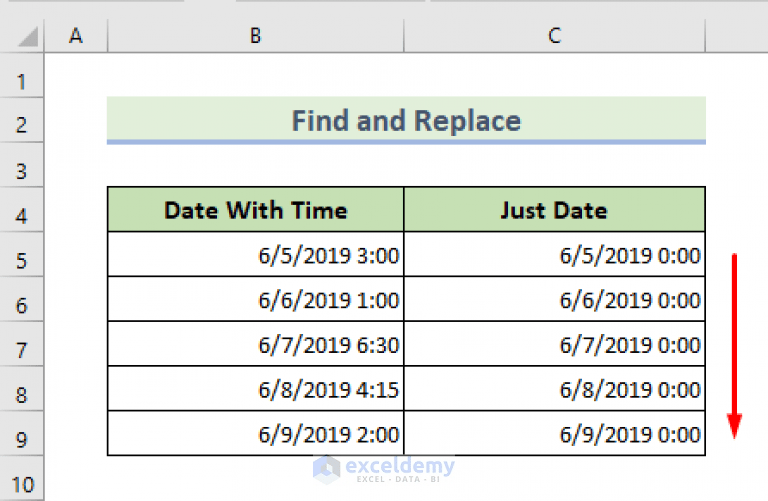
Task: Click the 'Just Date' header cell
Action: click(x=554, y=210)
